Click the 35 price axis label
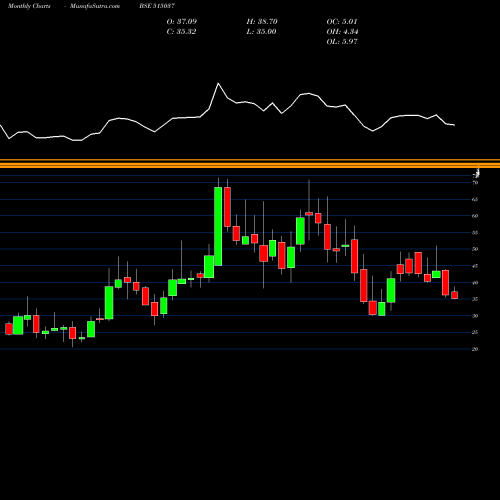The width and height of the screenshot is (500, 500). point(475,299)
